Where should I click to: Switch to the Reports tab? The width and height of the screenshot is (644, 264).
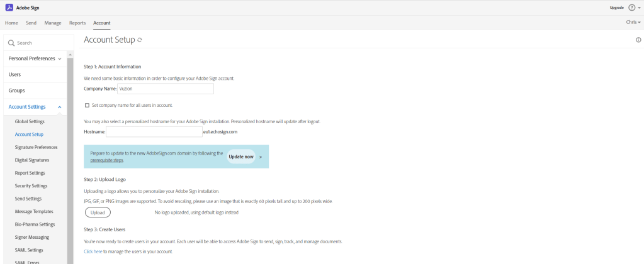point(77,23)
